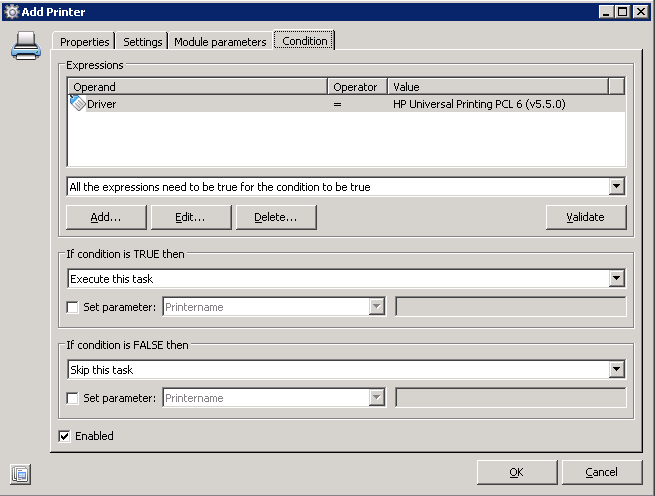The height and width of the screenshot is (496, 655).
Task: Toggle the Enabled checkbox
Action: click(x=64, y=436)
